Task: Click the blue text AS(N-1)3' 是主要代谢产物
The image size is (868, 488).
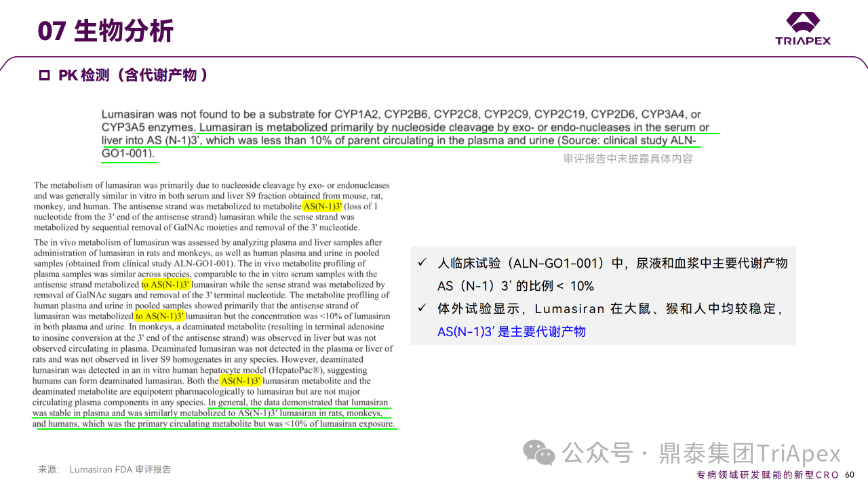Action: [x=511, y=331]
